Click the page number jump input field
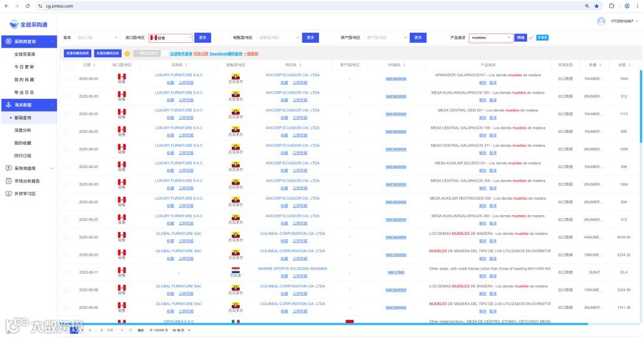This screenshot has height=338, width=644. click(x=122, y=330)
